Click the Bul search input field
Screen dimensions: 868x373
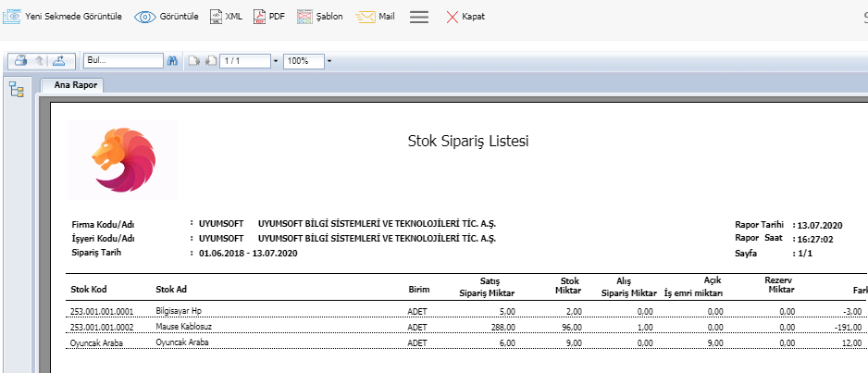pyautogui.click(x=123, y=61)
